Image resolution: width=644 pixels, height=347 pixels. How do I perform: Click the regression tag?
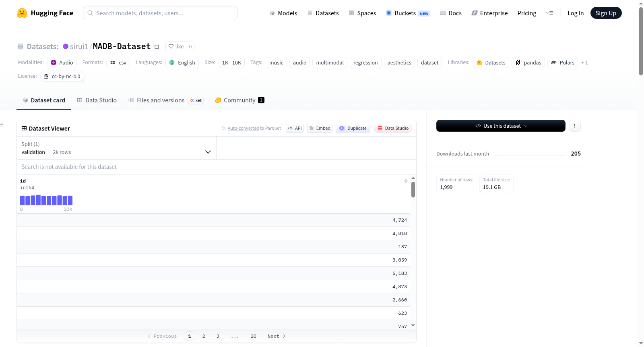click(x=365, y=62)
